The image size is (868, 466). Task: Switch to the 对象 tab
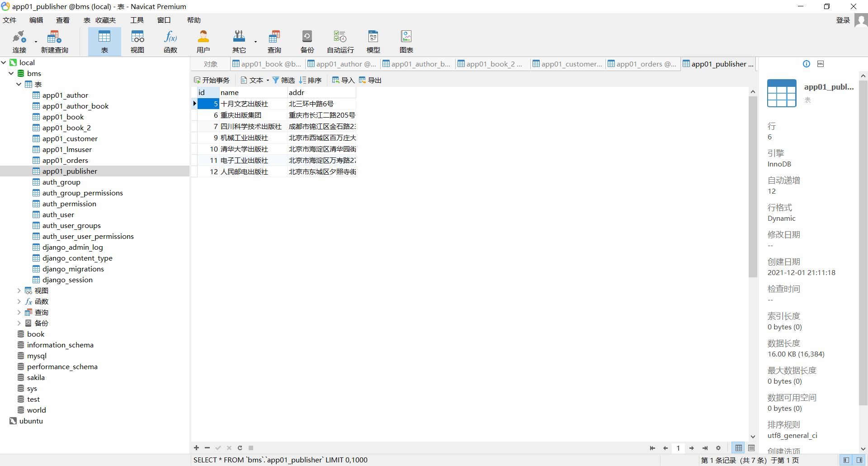pyautogui.click(x=211, y=64)
